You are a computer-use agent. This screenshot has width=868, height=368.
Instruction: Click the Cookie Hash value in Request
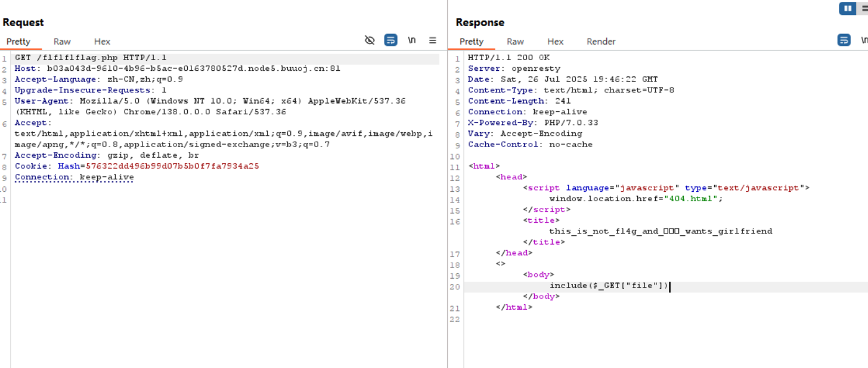click(x=172, y=166)
